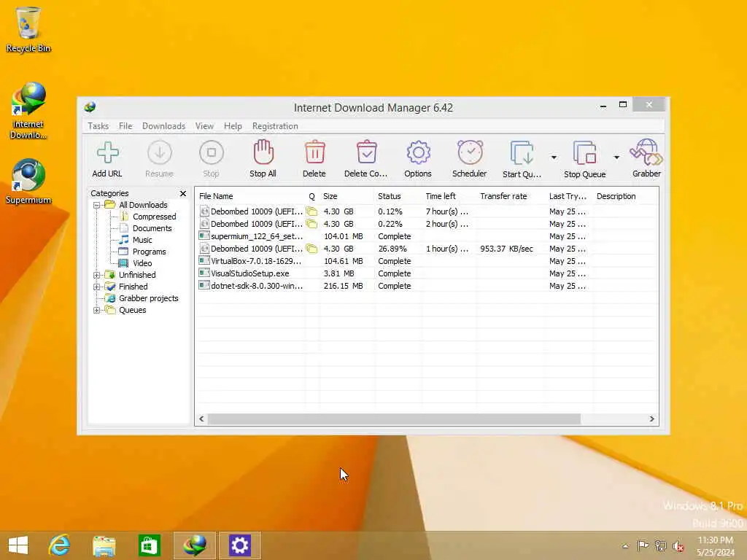Click the Windows Start button
This screenshot has width=747, height=560.
(x=18, y=545)
